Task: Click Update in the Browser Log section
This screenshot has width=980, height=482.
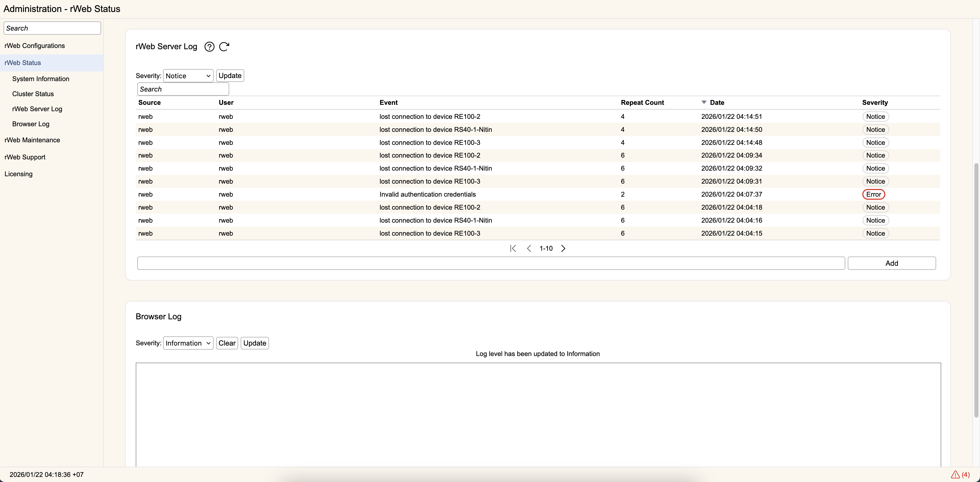Action: (x=254, y=343)
